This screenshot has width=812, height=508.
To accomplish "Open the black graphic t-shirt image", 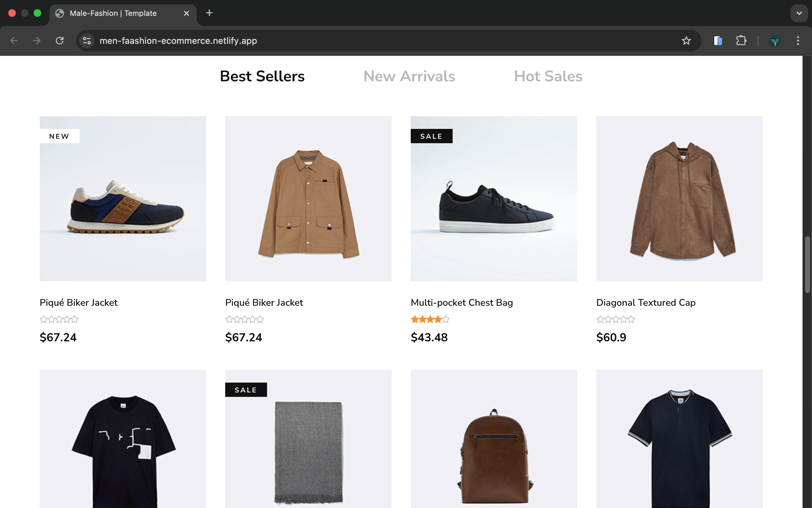I will (x=123, y=439).
